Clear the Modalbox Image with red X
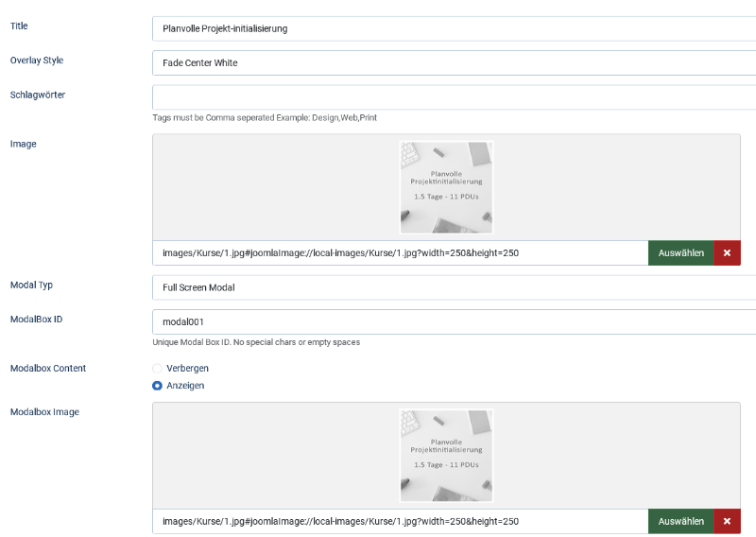Screen dimensions: 756x537 tap(727, 521)
